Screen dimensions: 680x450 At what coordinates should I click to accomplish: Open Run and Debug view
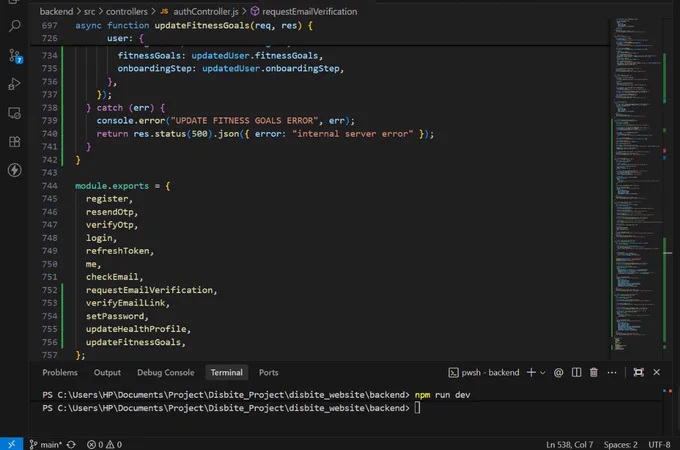pos(14,84)
